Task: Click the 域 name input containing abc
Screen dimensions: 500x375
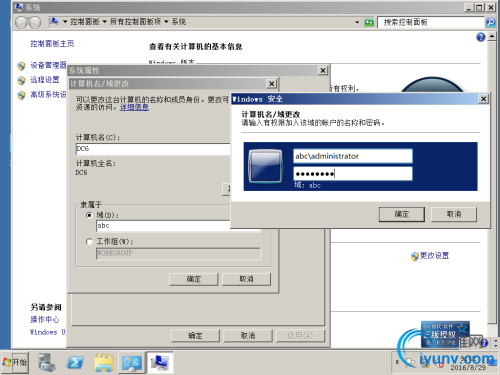Action: pos(163,226)
